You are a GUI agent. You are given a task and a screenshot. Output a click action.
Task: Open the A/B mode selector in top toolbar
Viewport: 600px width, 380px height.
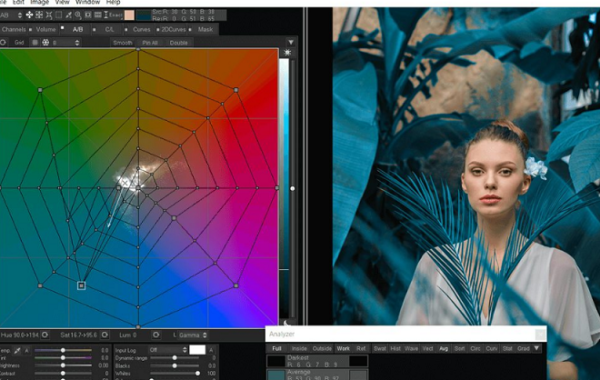[11, 15]
